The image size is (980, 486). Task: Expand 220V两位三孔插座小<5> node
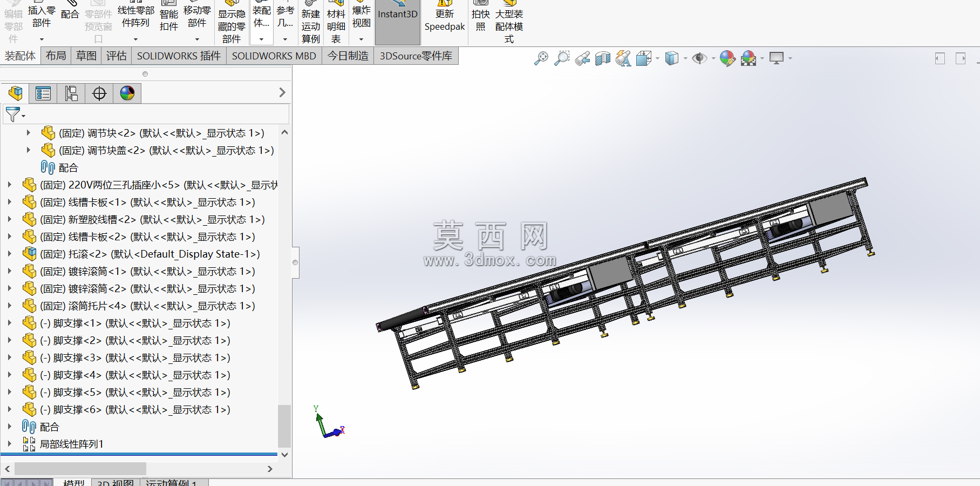[10, 185]
